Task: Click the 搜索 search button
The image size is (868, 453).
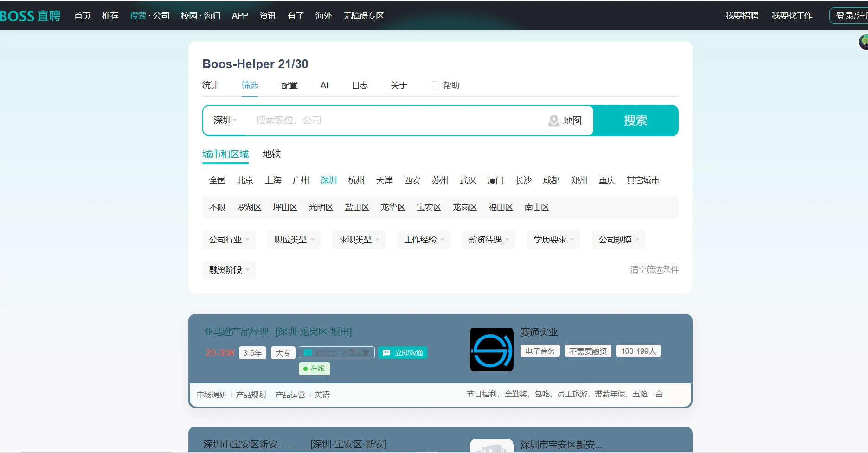Action: coord(636,120)
